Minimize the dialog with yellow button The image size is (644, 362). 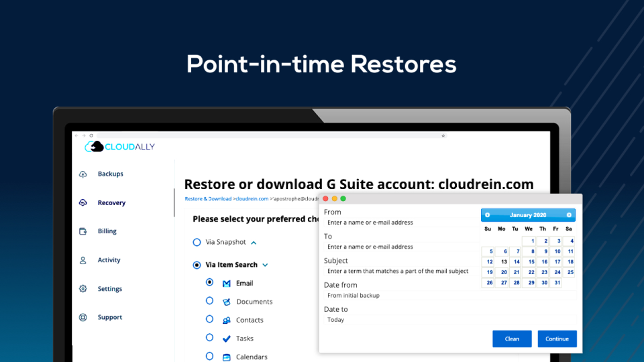[334, 198]
